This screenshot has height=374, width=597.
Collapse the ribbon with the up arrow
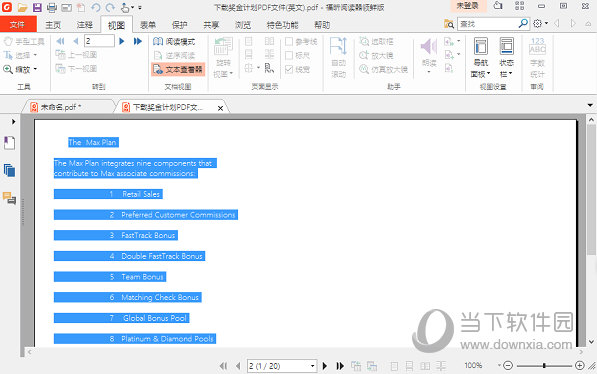[588, 24]
